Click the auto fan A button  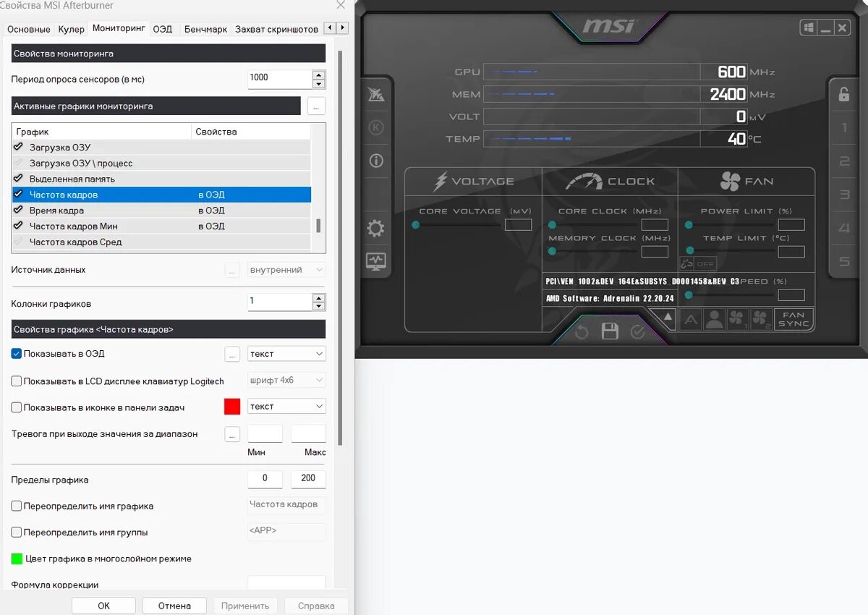(x=691, y=319)
